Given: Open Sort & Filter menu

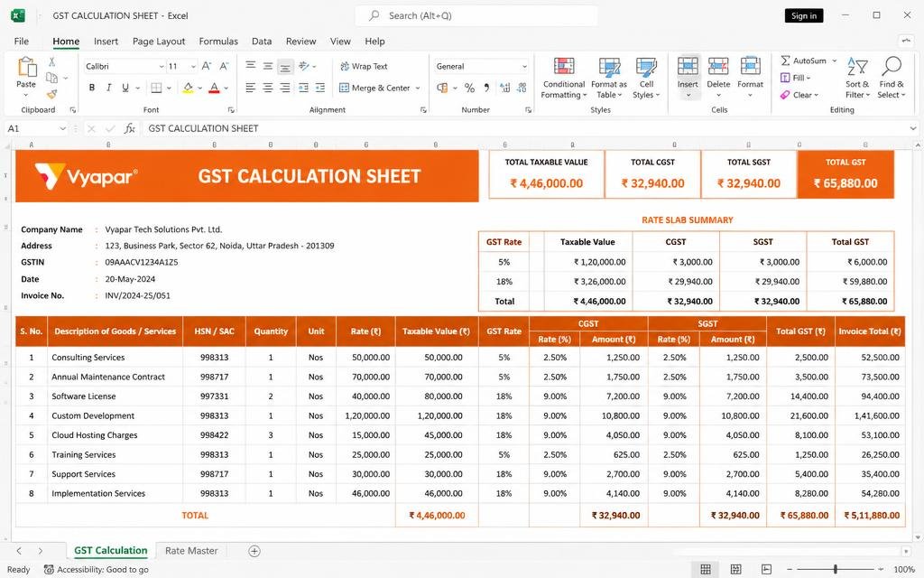Looking at the screenshot, I should 857,79.
